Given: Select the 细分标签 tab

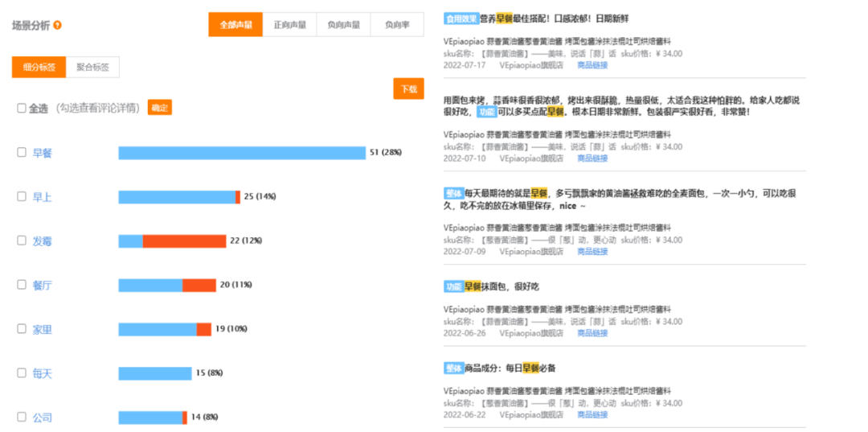Looking at the screenshot, I should pyautogui.click(x=39, y=67).
